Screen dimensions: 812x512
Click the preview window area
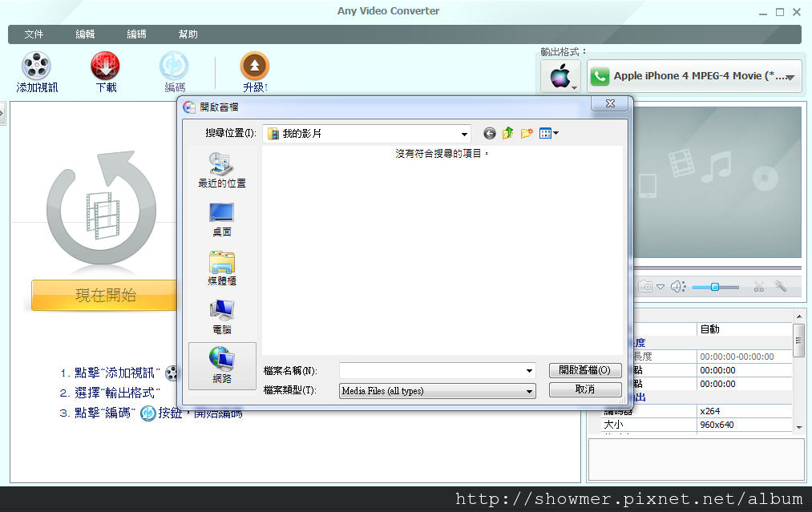tap(717, 182)
